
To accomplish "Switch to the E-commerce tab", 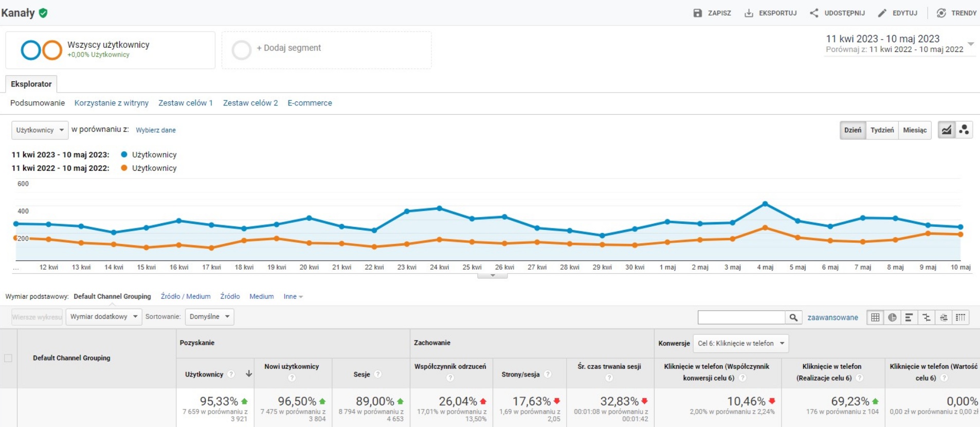I will (x=310, y=103).
